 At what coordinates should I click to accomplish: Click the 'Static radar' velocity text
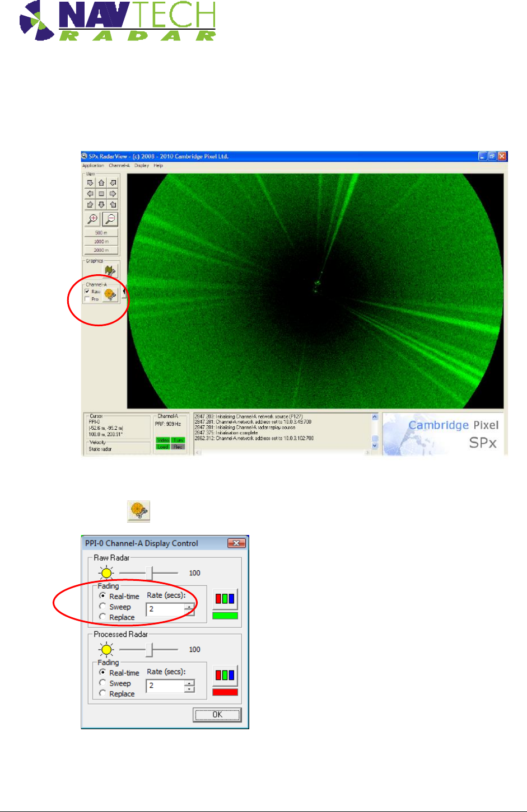pos(100,449)
